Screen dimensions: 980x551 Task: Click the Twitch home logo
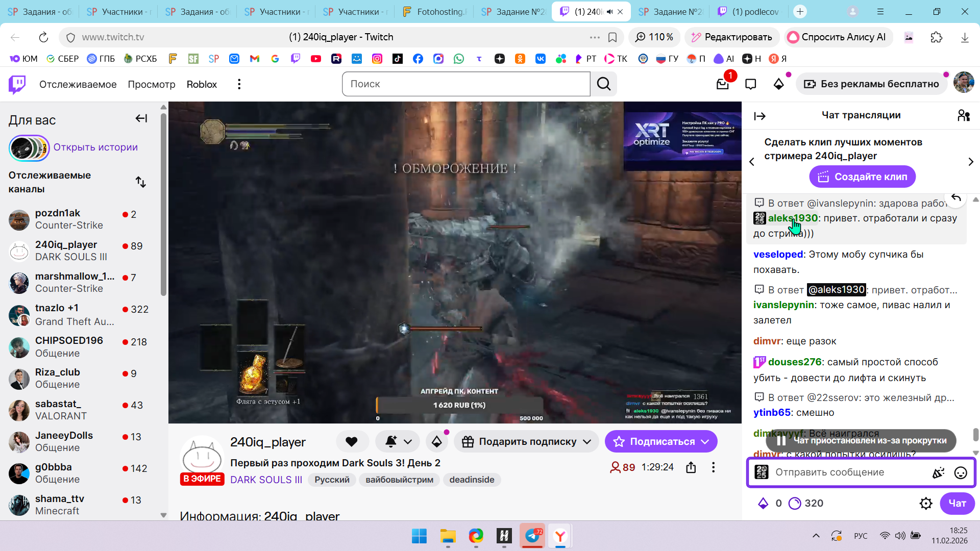click(17, 84)
